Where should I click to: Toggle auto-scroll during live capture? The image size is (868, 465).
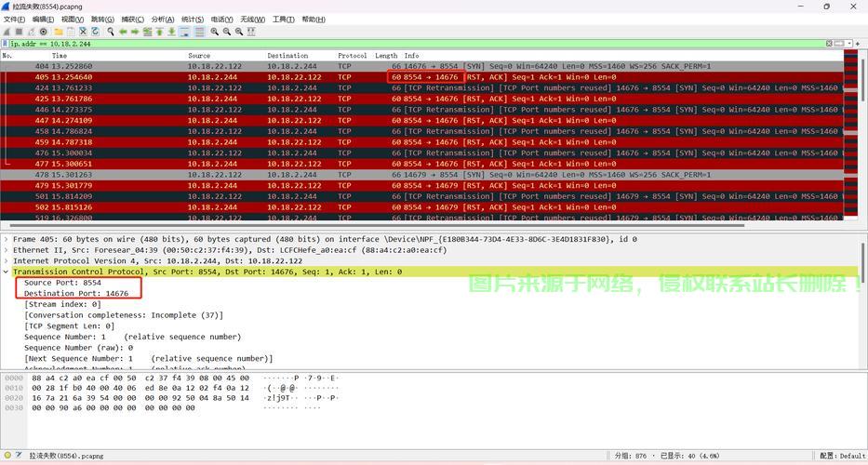coord(184,32)
